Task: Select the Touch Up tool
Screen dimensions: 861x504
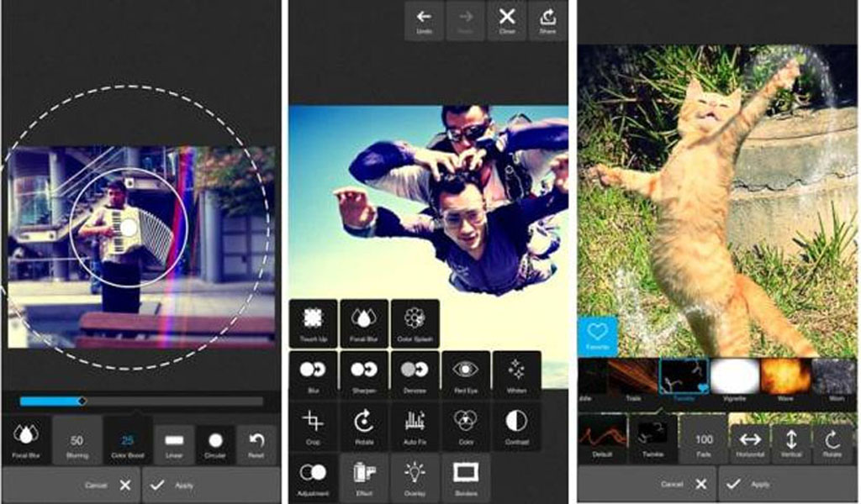Action: 315,323
